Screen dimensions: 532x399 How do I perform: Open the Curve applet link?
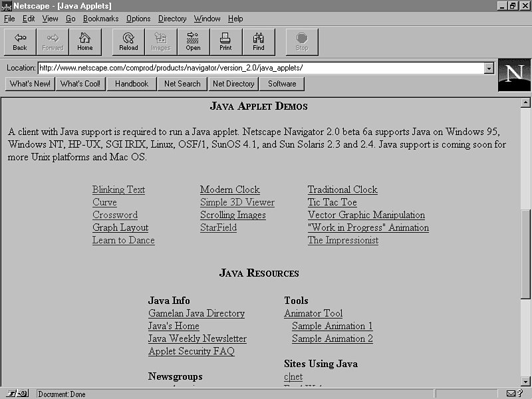104,202
